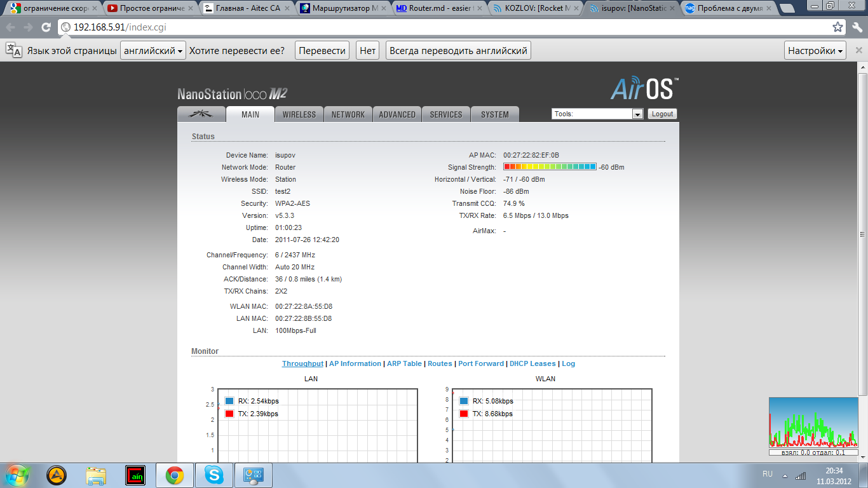Click the network signal tray icon
The height and width of the screenshot is (488, 868).
[801, 475]
